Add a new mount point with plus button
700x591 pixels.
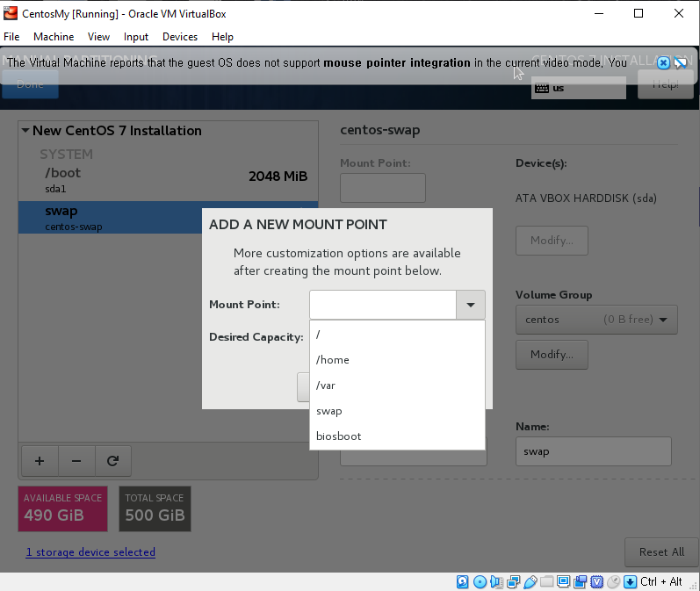(40, 461)
